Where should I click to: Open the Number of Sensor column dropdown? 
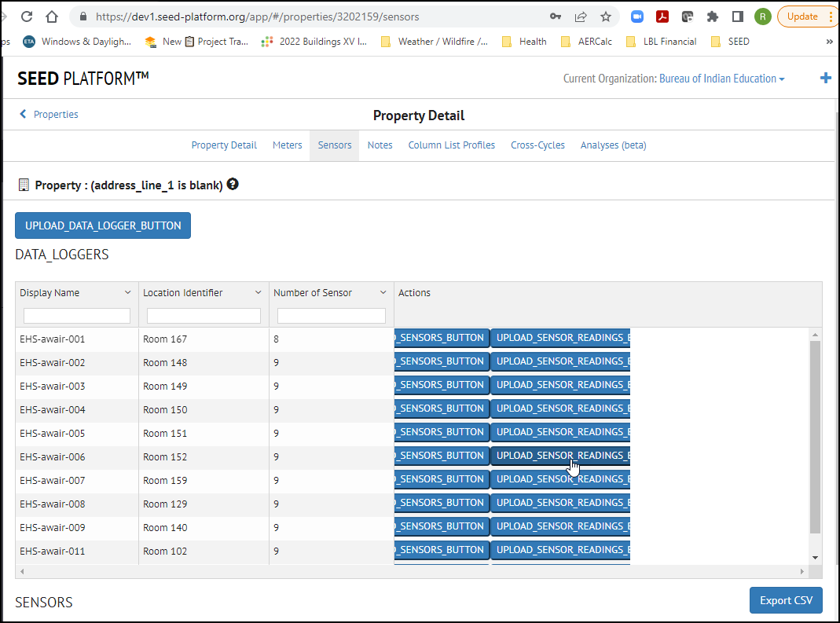383,292
